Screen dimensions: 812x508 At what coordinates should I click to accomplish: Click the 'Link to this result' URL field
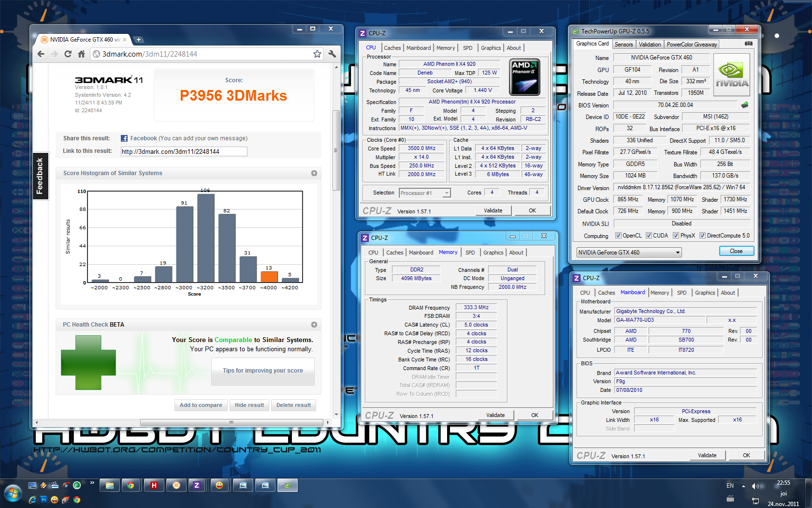(x=184, y=151)
